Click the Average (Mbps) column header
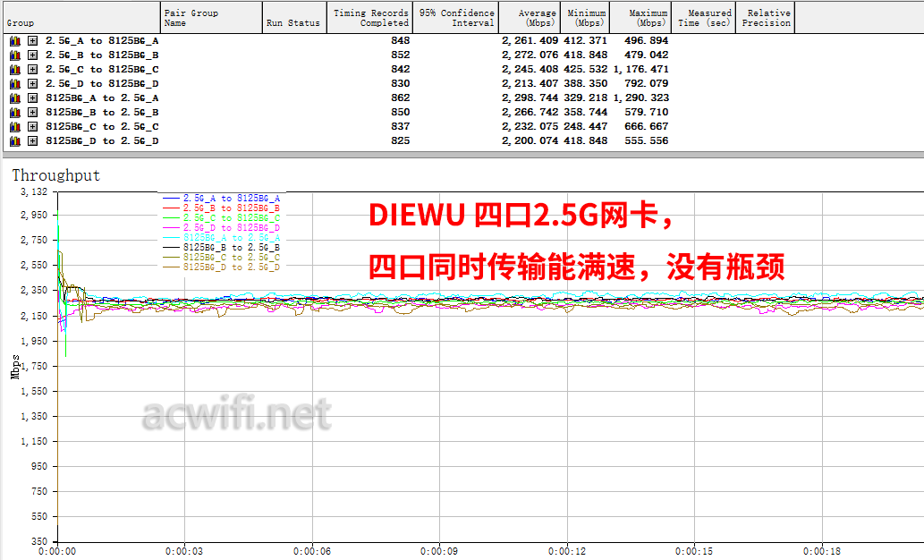The width and height of the screenshot is (924, 560). pyautogui.click(x=530, y=17)
